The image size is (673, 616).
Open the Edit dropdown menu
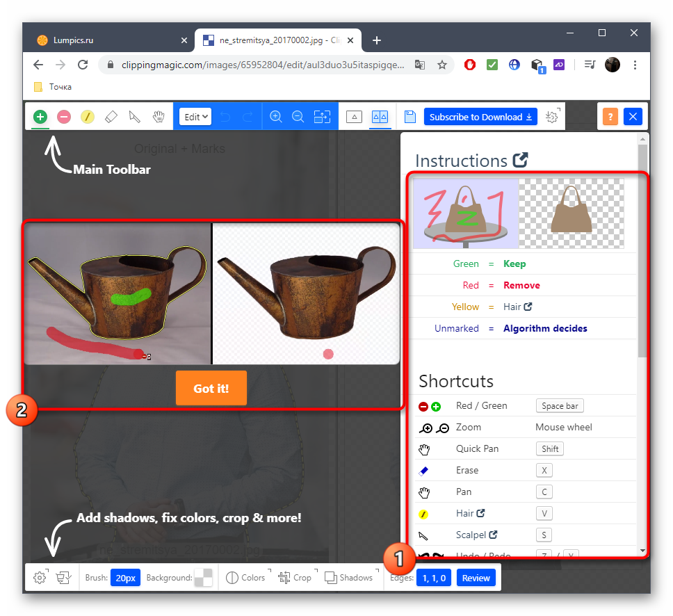coord(195,117)
